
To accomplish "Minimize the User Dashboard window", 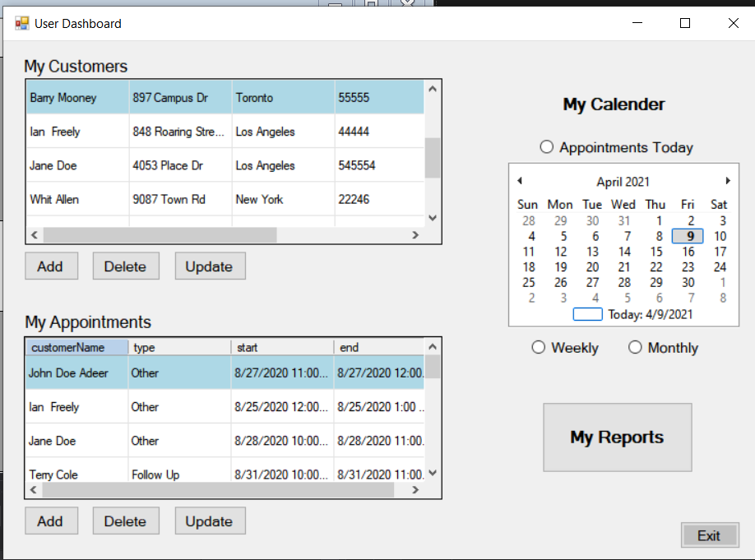I will tap(637, 23).
